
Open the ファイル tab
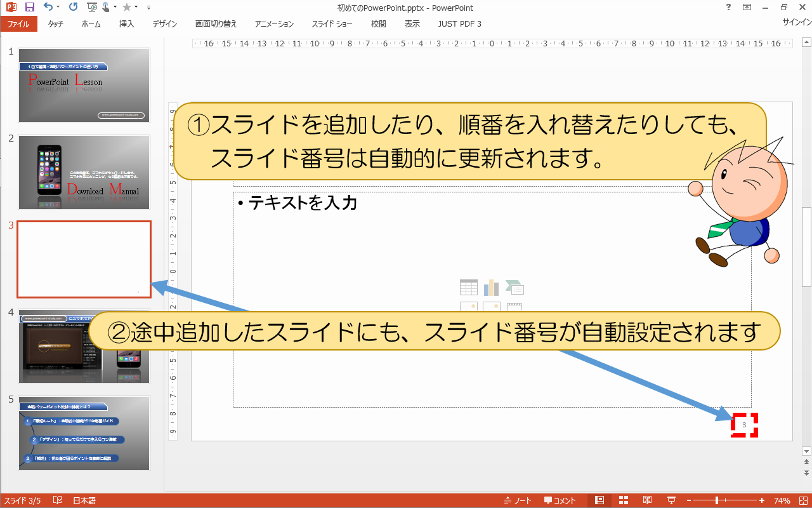[x=18, y=24]
